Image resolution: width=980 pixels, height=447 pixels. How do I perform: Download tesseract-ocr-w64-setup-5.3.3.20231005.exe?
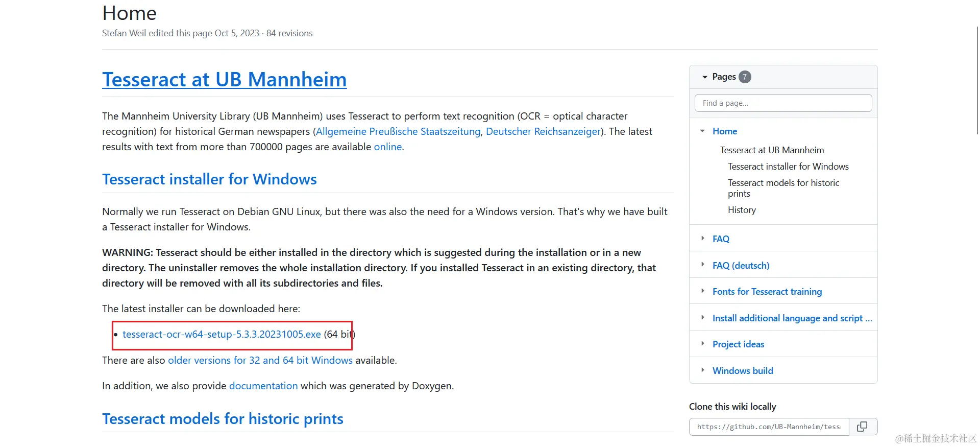222,334
